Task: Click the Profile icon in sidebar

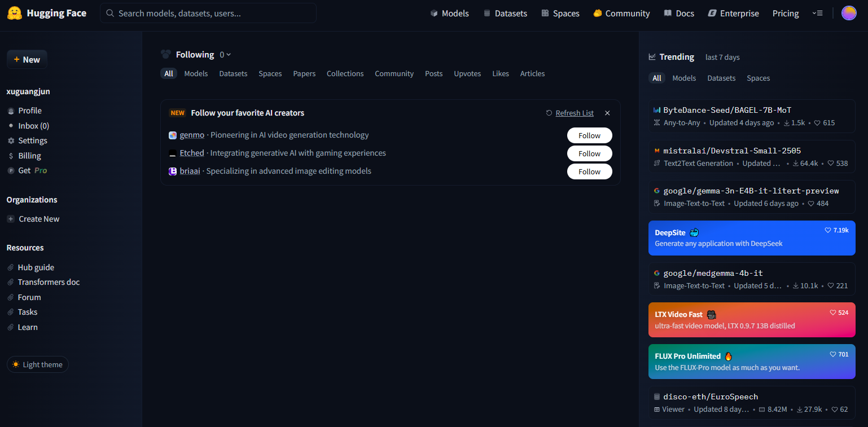Action: [x=11, y=111]
